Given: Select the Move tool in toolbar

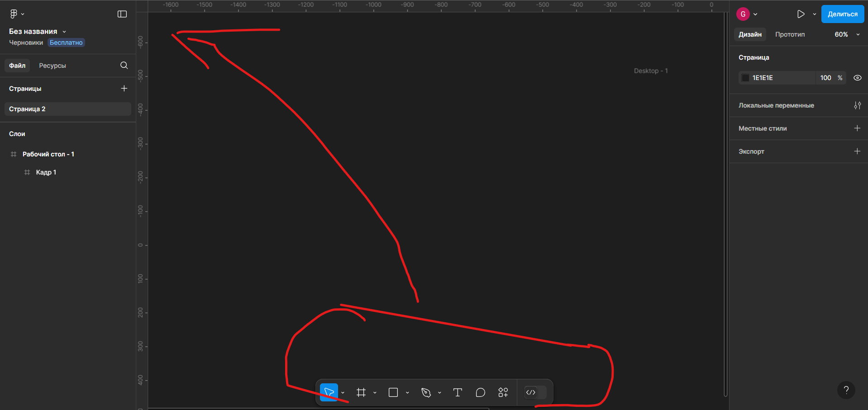Looking at the screenshot, I should pyautogui.click(x=329, y=392).
